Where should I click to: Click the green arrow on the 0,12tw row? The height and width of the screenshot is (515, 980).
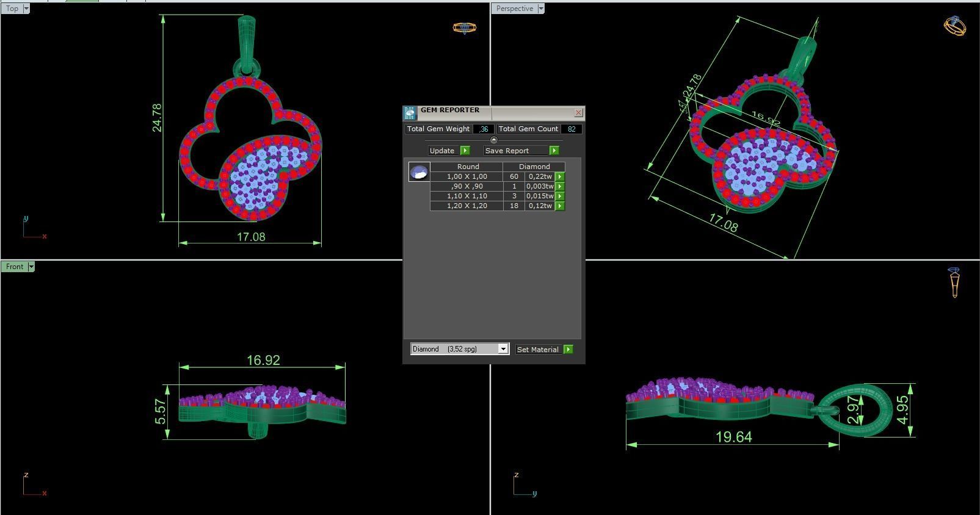(560, 206)
